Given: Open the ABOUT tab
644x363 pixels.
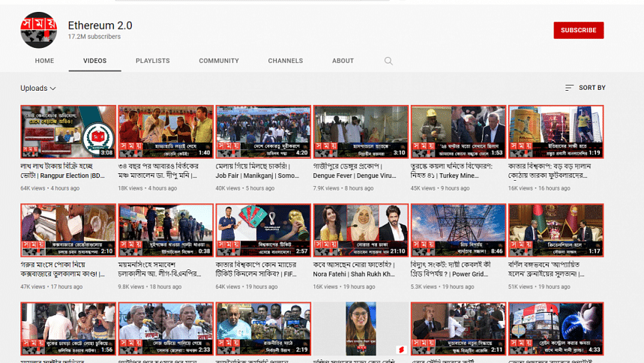Looking at the screenshot, I should click(343, 61).
